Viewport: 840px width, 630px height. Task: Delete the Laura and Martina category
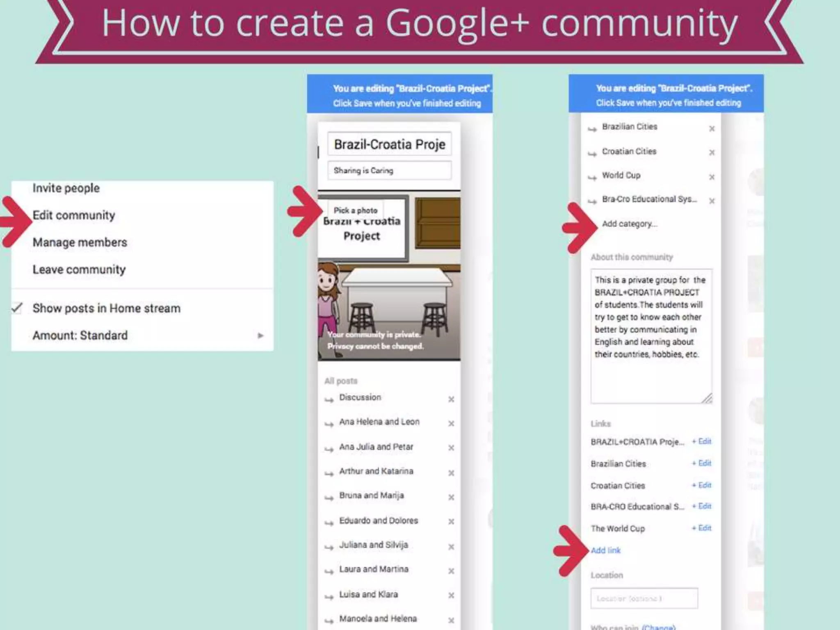click(451, 571)
